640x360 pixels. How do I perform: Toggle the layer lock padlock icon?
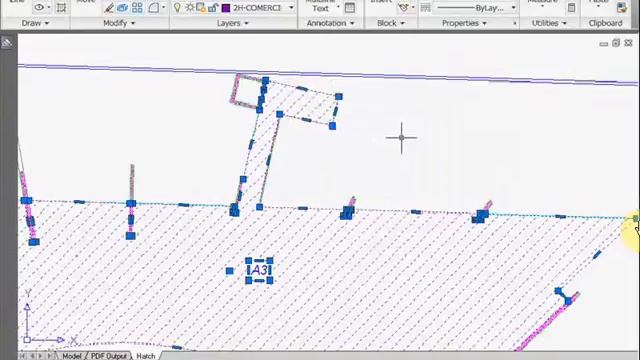pos(213,8)
